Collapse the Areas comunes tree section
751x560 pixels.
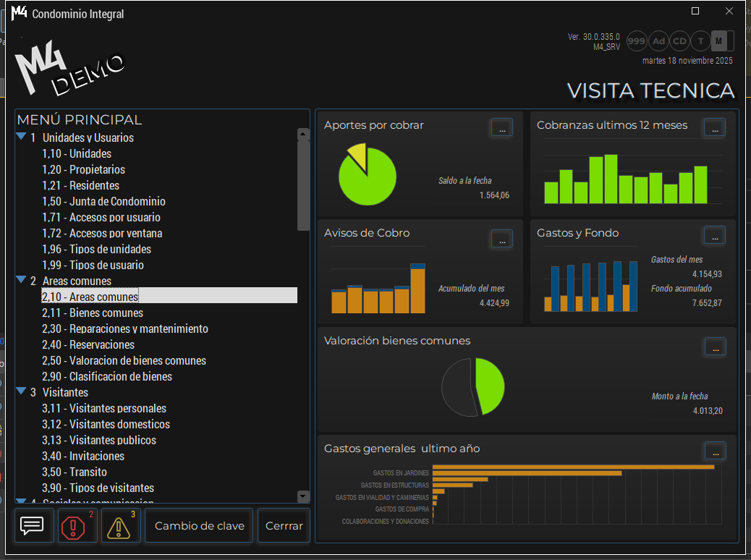coord(21,280)
